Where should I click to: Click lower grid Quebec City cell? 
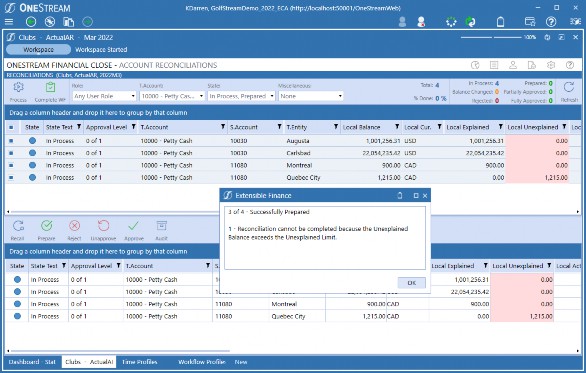pyautogui.click(x=288, y=316)
